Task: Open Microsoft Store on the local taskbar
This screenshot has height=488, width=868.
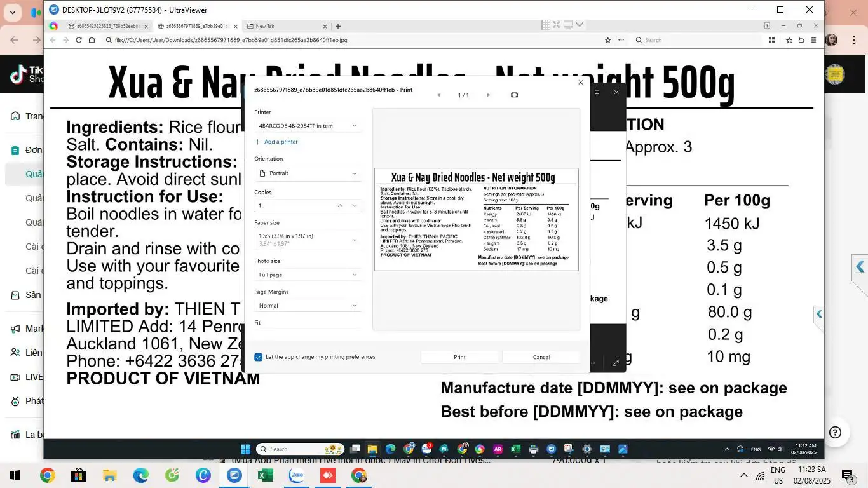Action: [78, 475]
